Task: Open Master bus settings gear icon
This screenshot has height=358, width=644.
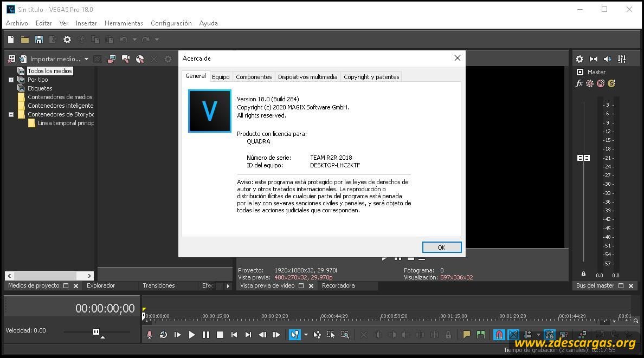Action: pyautogui.click(x=579, y=59)
